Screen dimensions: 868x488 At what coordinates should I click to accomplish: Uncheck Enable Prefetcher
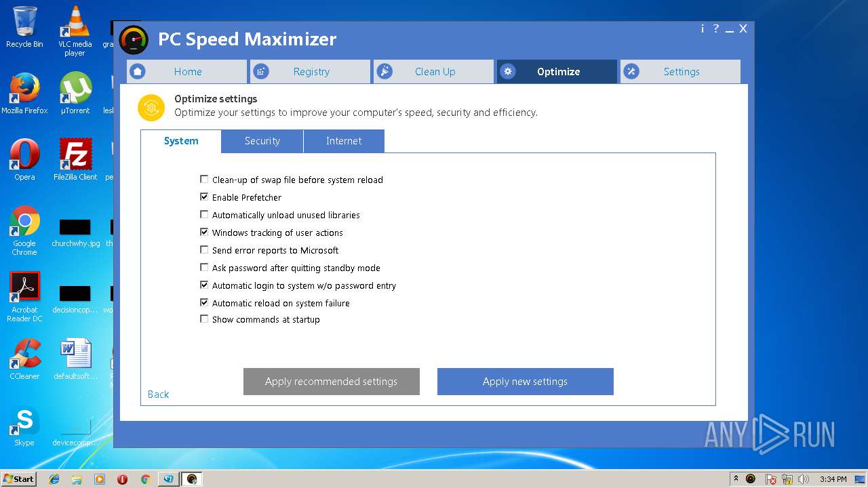pyautogui.click(x=204, y=197)
